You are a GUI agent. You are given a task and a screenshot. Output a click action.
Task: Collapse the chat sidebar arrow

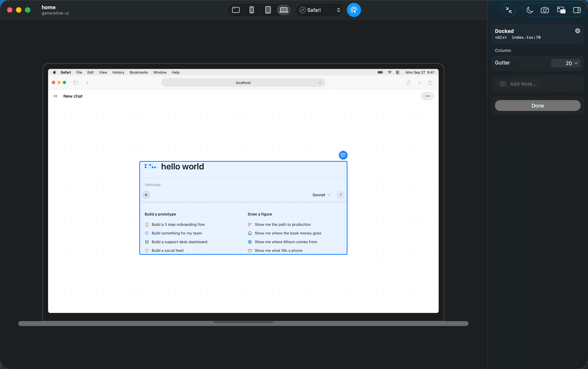[56, 96]
